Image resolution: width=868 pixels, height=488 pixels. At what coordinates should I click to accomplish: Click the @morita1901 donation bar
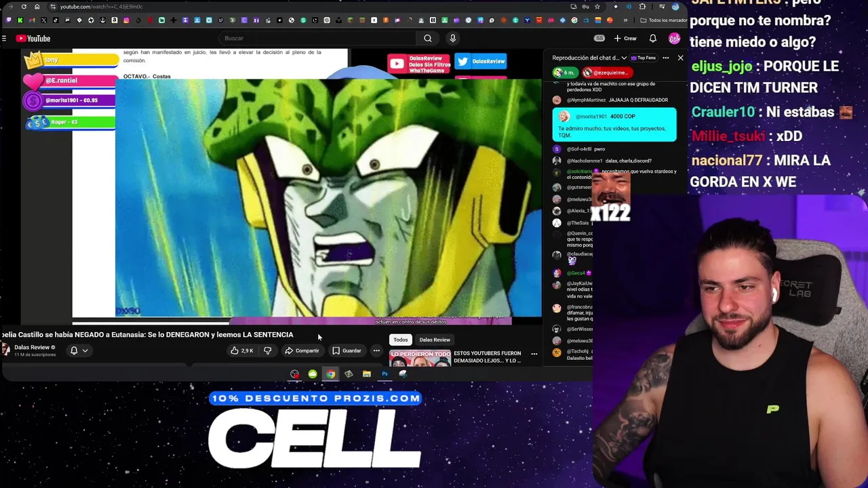70,101
